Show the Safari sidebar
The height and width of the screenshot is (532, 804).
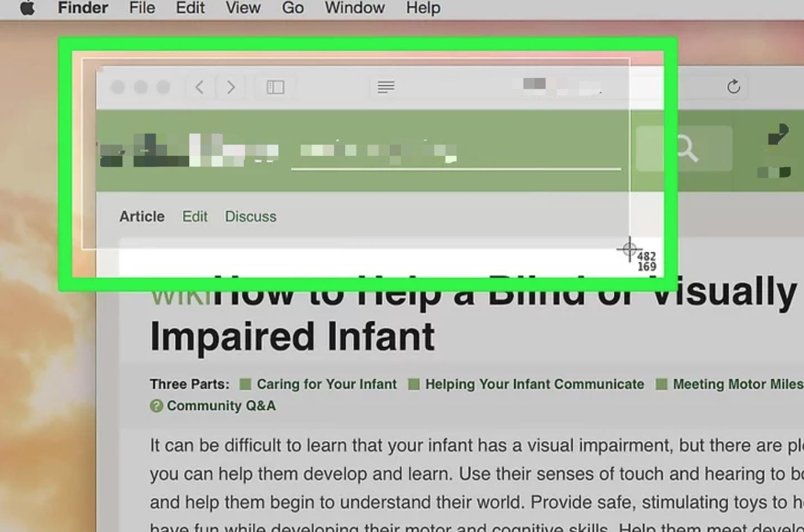pos(275,87)
